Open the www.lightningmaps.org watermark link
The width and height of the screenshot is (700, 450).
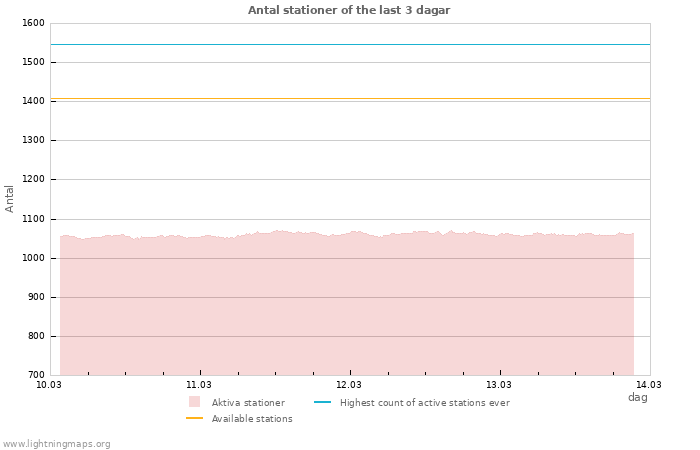[57, 444]
